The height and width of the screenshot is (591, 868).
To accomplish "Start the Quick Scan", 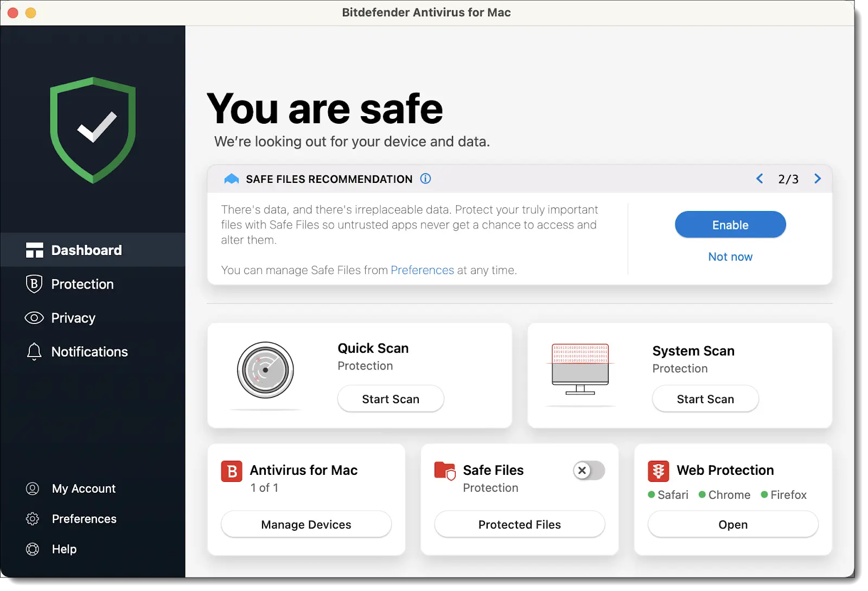I will 391,399.
